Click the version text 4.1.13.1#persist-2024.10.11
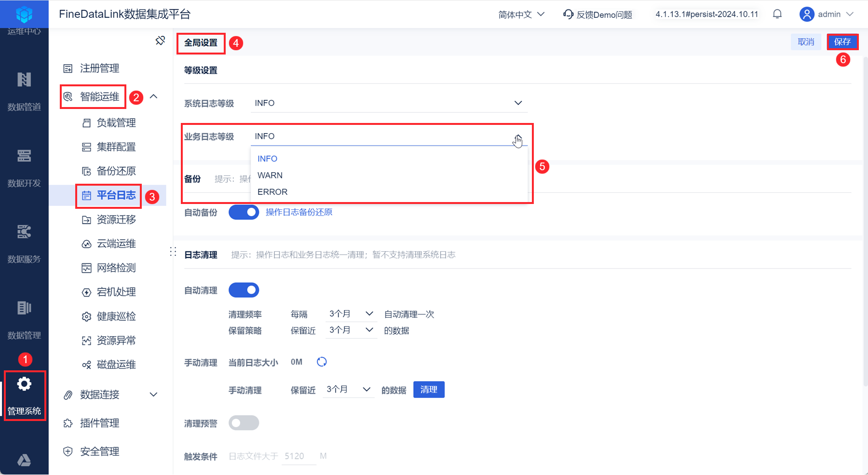 click(x=707, y=14)
